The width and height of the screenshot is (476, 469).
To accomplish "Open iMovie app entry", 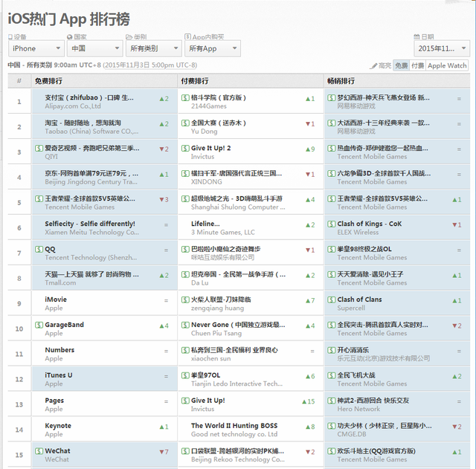I will pos(56,300).
